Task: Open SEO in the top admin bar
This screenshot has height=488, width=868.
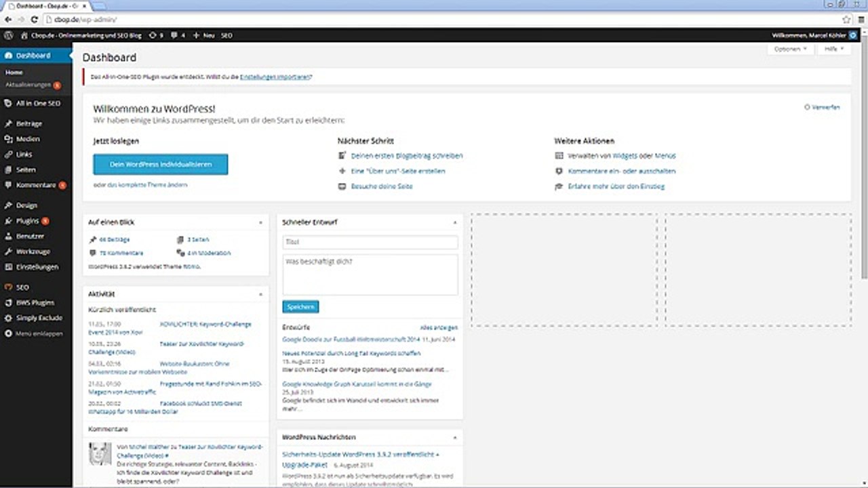Action: coord(226,35)
